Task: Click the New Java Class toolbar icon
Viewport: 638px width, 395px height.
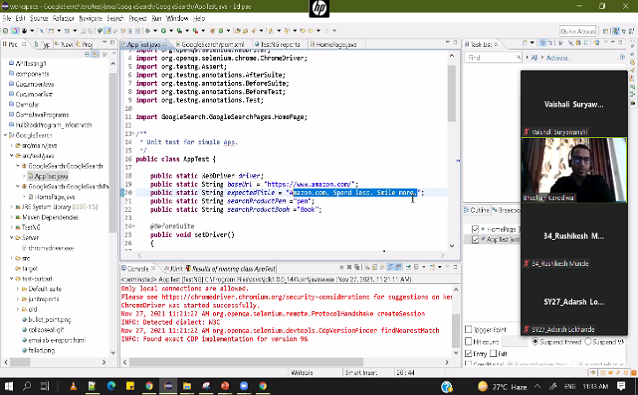Action: [221, 31]
